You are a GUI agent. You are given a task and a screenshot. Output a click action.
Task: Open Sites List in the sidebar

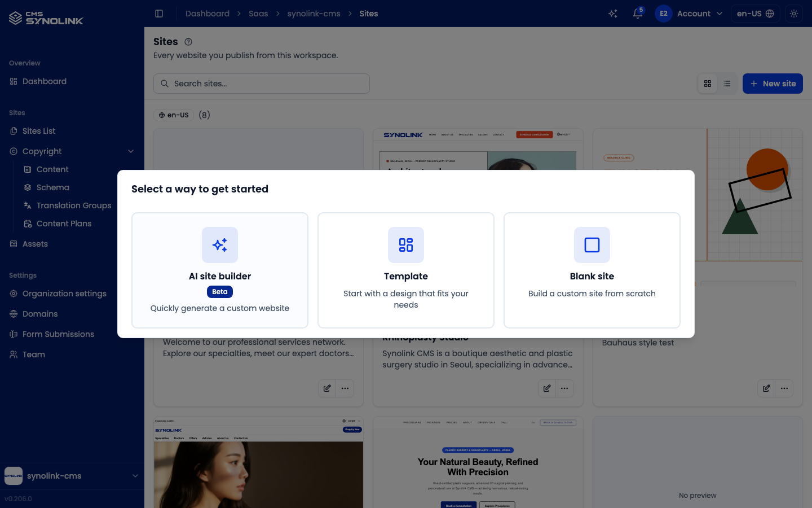(72, 131)
